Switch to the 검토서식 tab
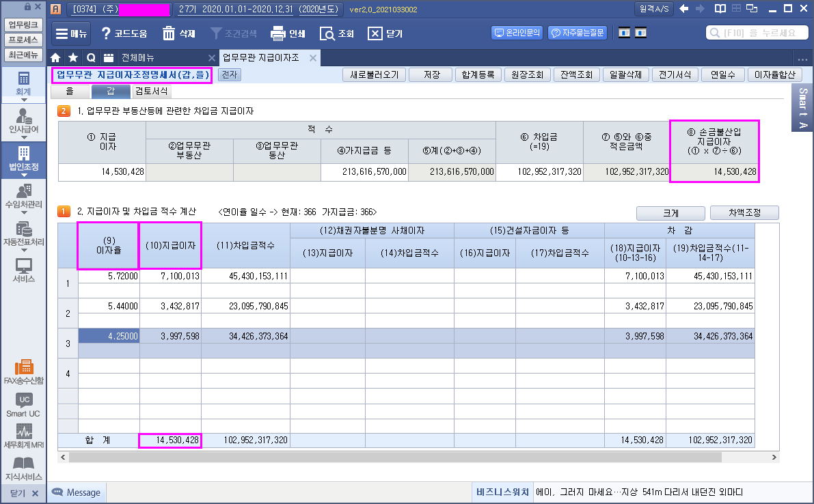814x504 pixels. 151,91
